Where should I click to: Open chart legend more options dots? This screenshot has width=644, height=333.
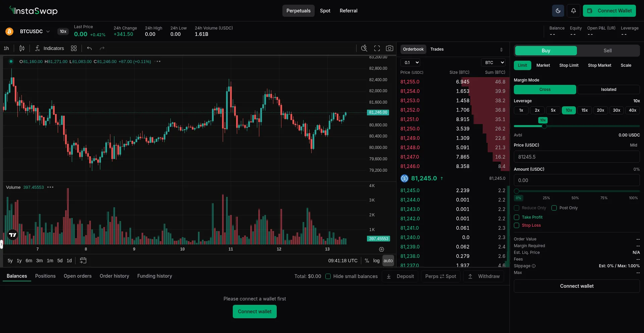point(158,61)
